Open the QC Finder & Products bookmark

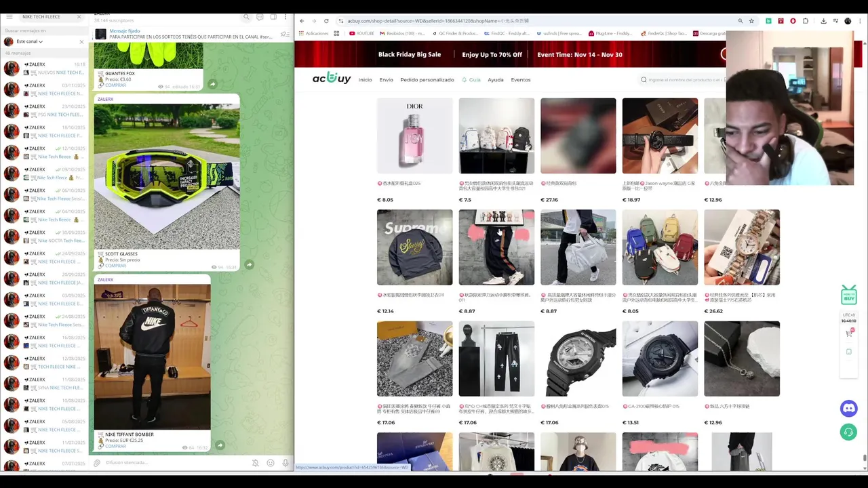pyautogui.click(x=454, y=33)
